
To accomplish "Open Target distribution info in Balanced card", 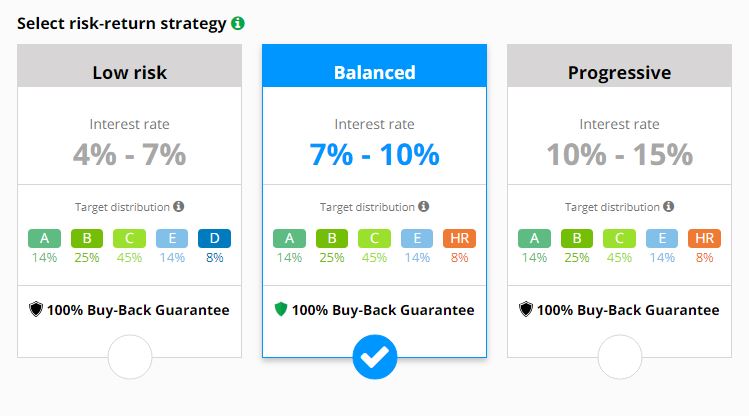I will [x=424, y=206].
